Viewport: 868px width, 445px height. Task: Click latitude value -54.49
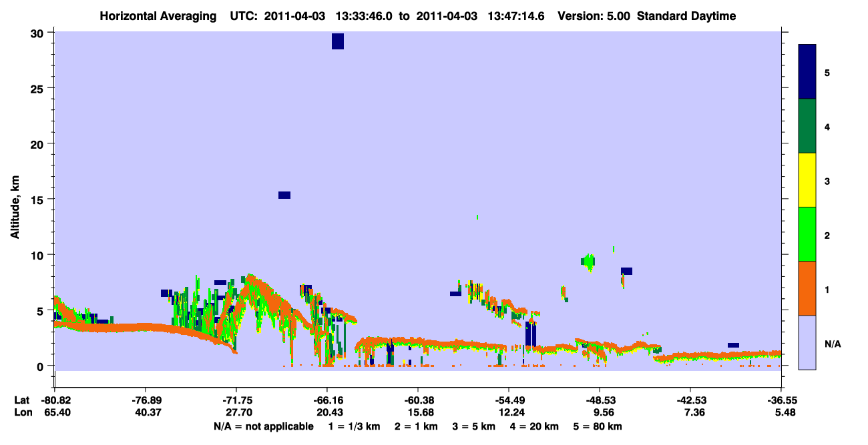click(509, 400)
